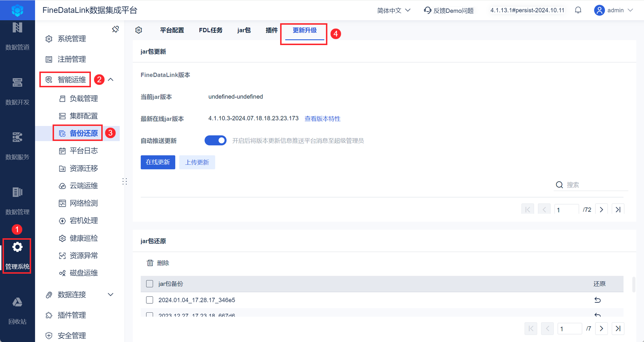Switch to the FDL任务 tab
Screen dimensions: 644x342
[x=211, y=30]
